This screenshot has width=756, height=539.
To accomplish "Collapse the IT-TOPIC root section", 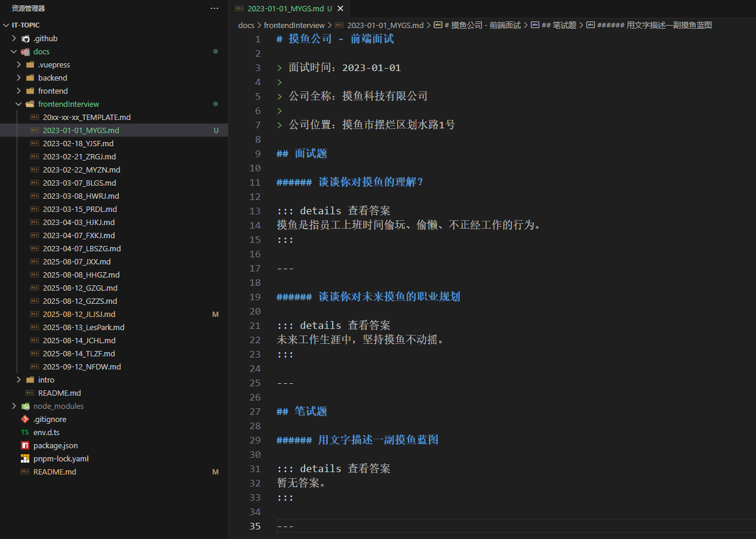I will 6,25.
